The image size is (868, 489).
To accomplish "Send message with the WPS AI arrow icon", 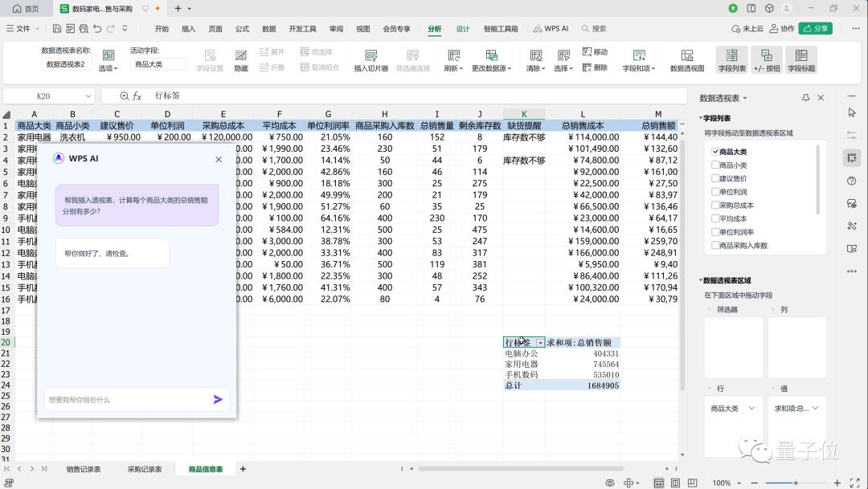I will click(x=218, y=399).
